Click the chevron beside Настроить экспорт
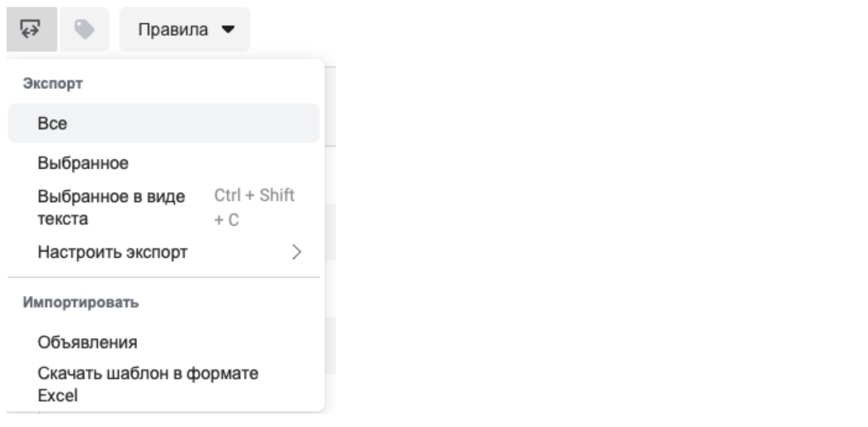 pyautogui.click(x=297, y=252)
